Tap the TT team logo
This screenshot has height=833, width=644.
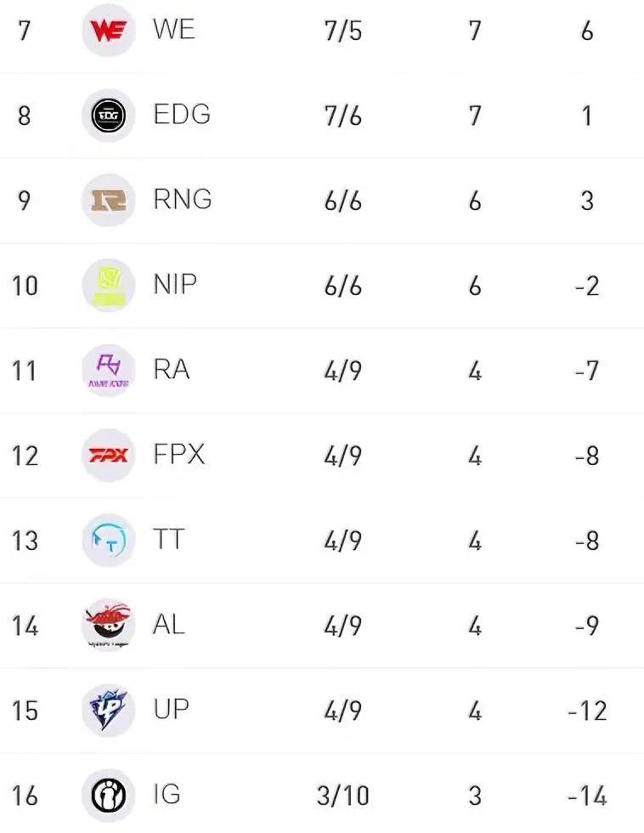click(109, 541)
